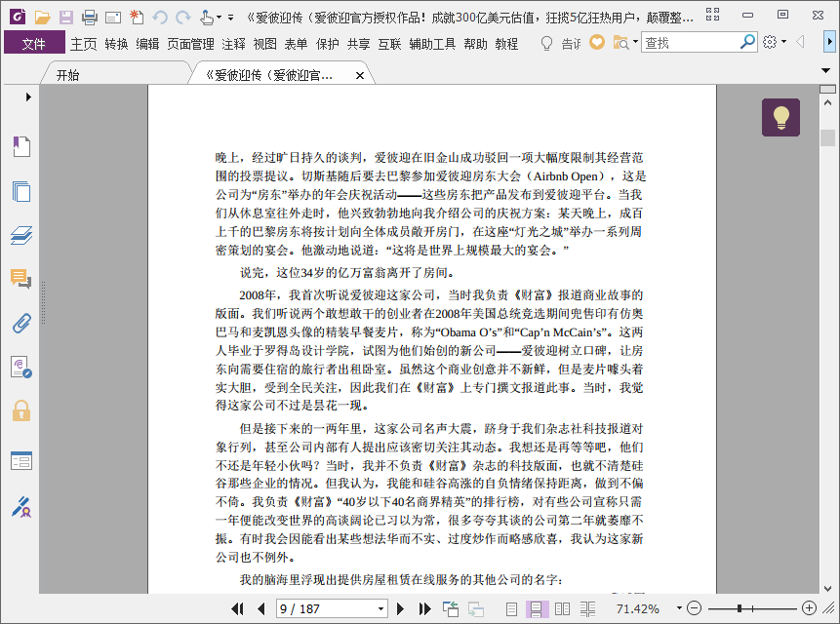Screen dimensions: 840x624
Task: Open the hand tool dropdown arrow
Action: [219, 18]
